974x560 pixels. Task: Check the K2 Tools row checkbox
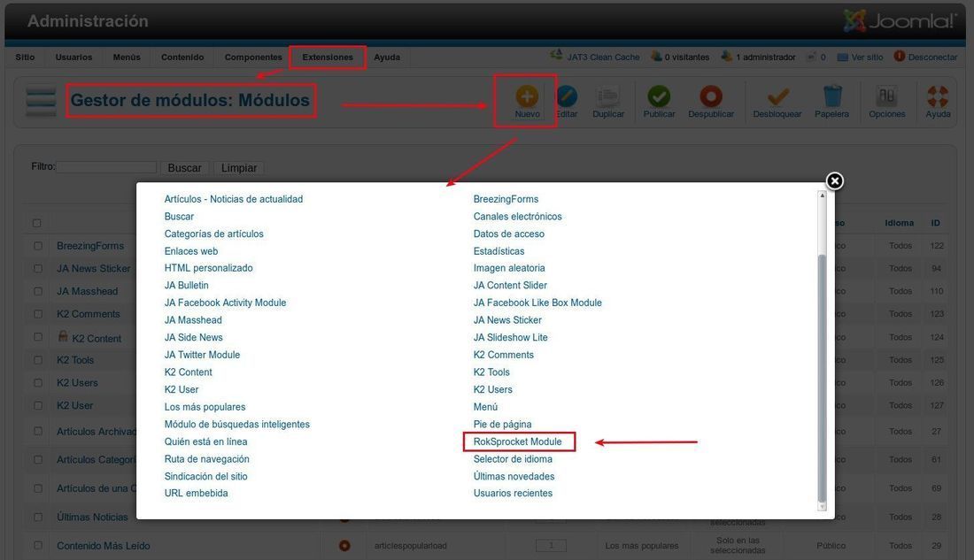tap(38, 360)
